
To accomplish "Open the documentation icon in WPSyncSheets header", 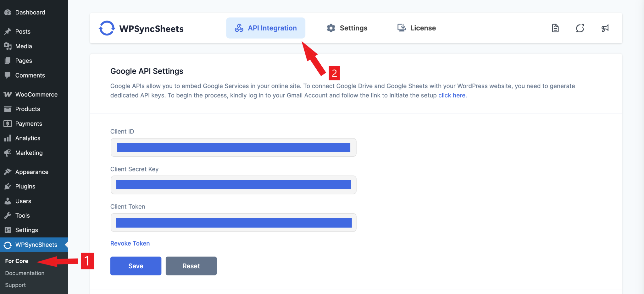I will click(555, 28).
